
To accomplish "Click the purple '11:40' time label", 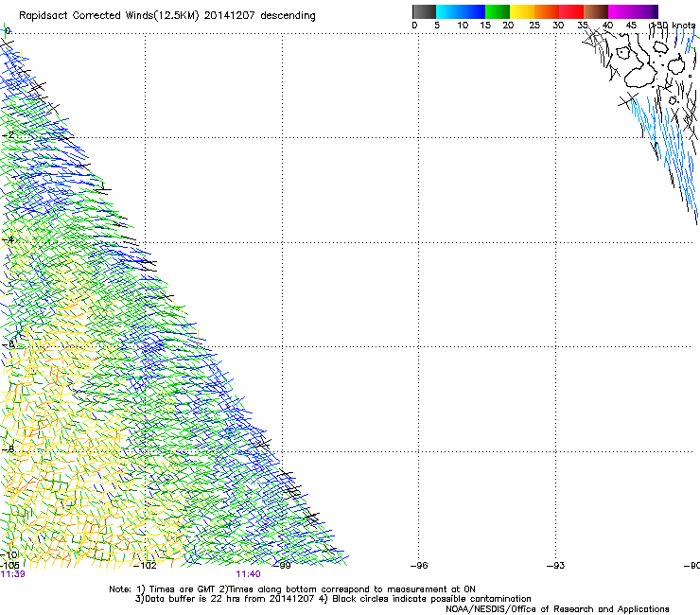I will point(248,574).
